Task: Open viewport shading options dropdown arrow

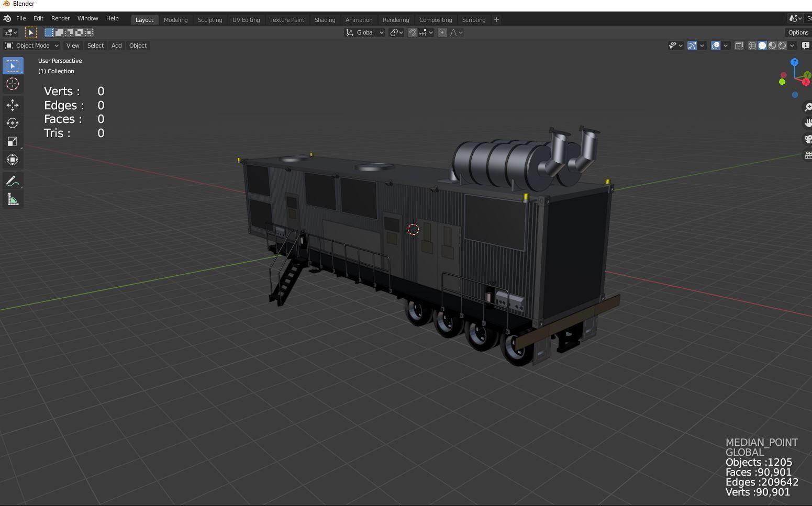Action: [792, 46]
